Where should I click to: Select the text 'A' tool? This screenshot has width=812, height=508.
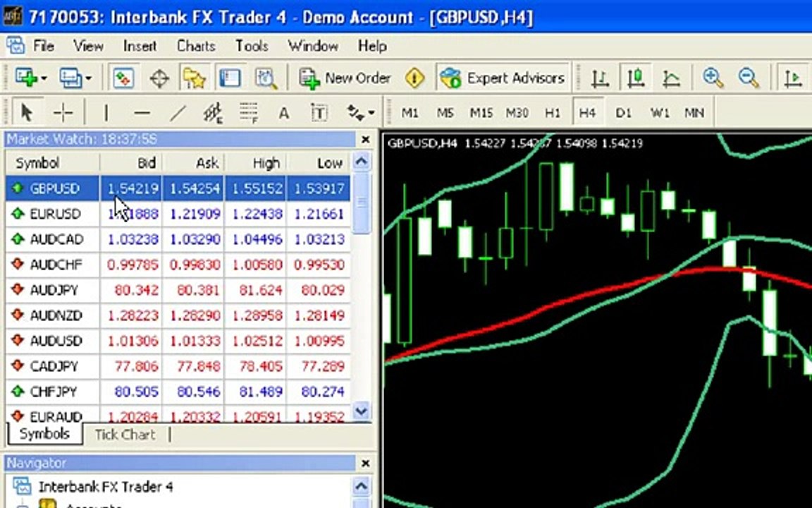pos(284,112)
